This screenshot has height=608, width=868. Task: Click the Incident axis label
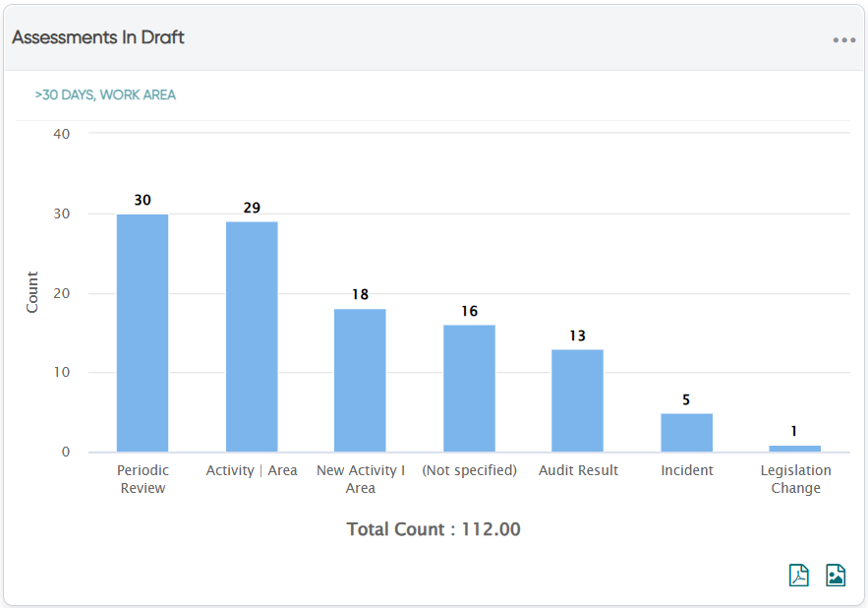[687, 470]
